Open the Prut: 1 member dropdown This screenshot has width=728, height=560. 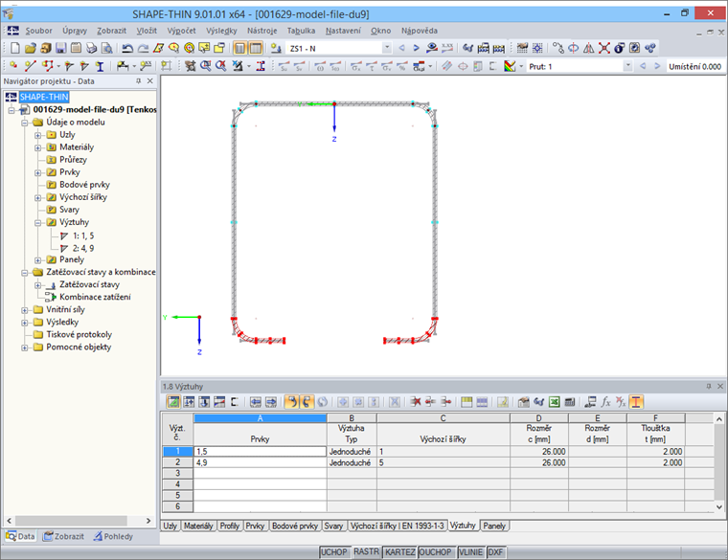627,66
